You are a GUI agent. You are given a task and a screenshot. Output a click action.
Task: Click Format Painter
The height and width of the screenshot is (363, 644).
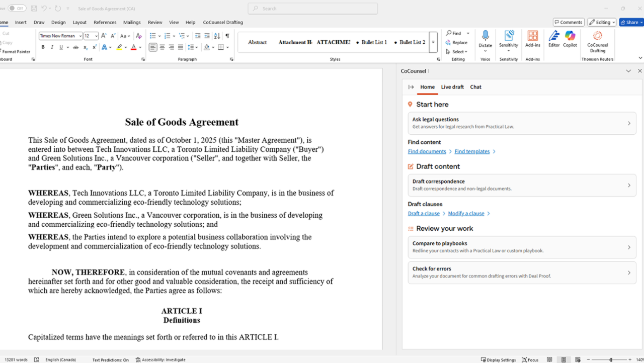point(15,52)
